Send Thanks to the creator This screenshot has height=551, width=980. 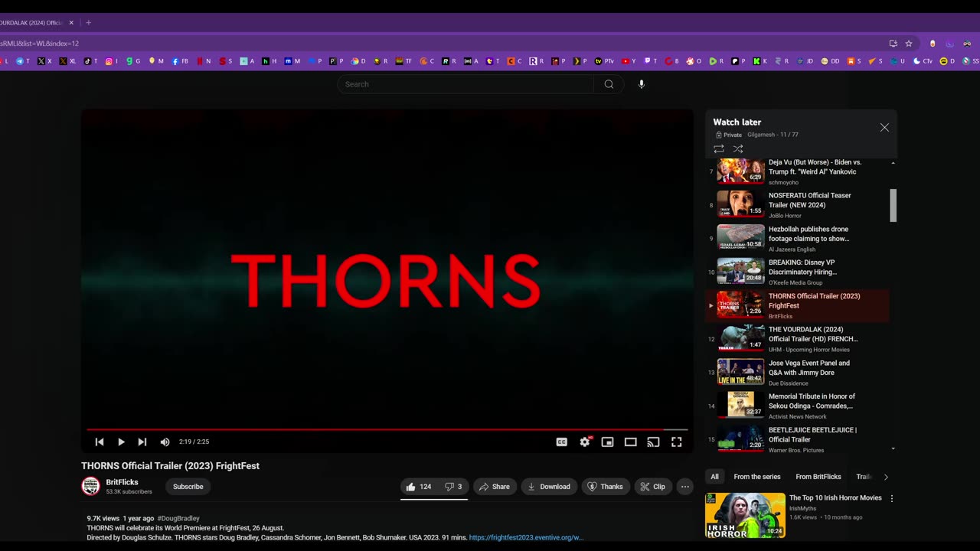pyautogui.click(x=606, y=487)
